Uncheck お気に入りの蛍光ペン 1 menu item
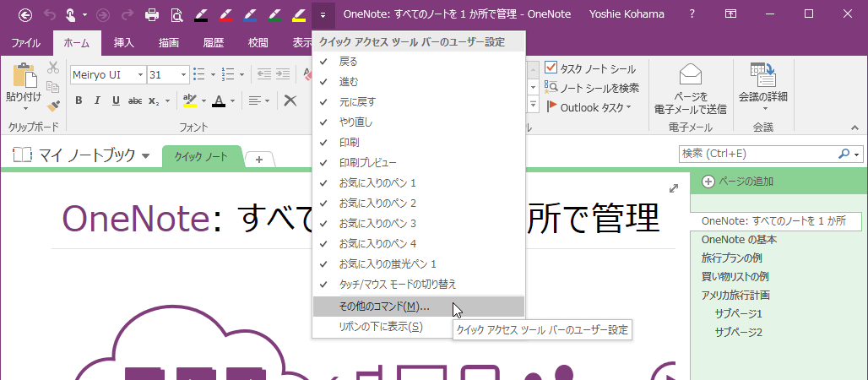Image resolution: width=868 pixels, height=380 pixels. (x=419, y=263)
